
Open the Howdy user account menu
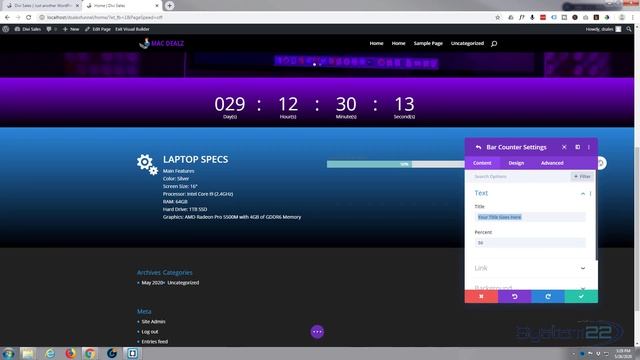coord(603,29)
